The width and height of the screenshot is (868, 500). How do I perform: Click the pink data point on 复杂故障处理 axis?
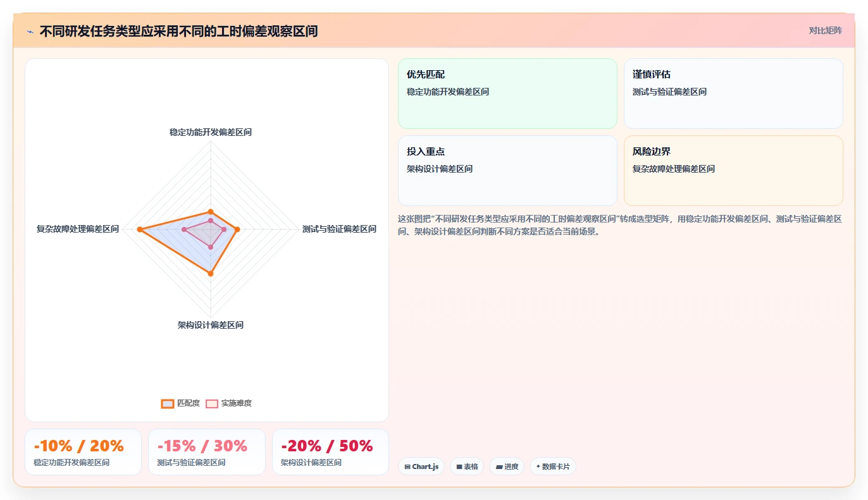[184, 229]
